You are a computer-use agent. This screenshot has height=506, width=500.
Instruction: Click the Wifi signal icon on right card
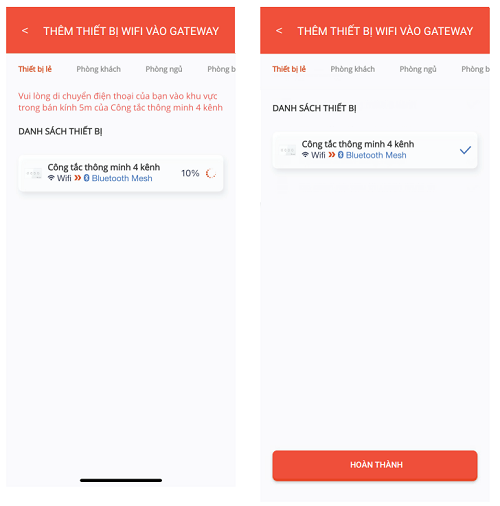pos(305,155)
